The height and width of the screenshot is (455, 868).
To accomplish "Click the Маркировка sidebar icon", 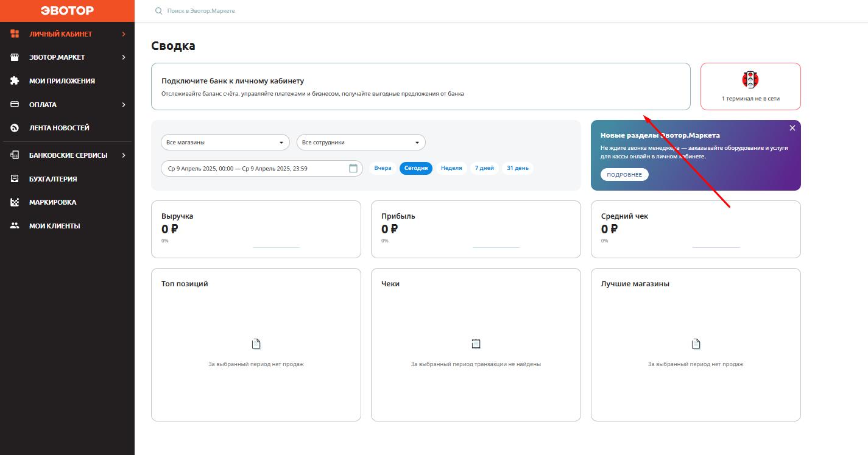I will click(15, 202).
